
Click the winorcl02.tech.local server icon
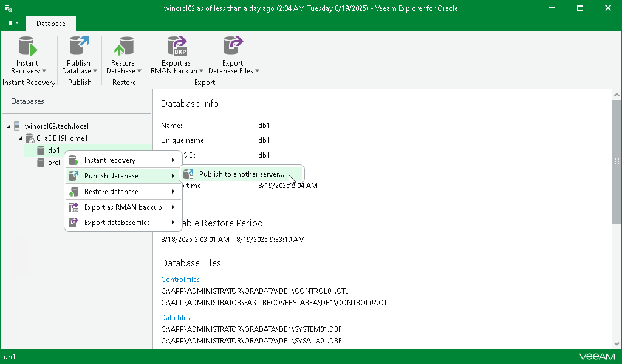click(17, 126)
